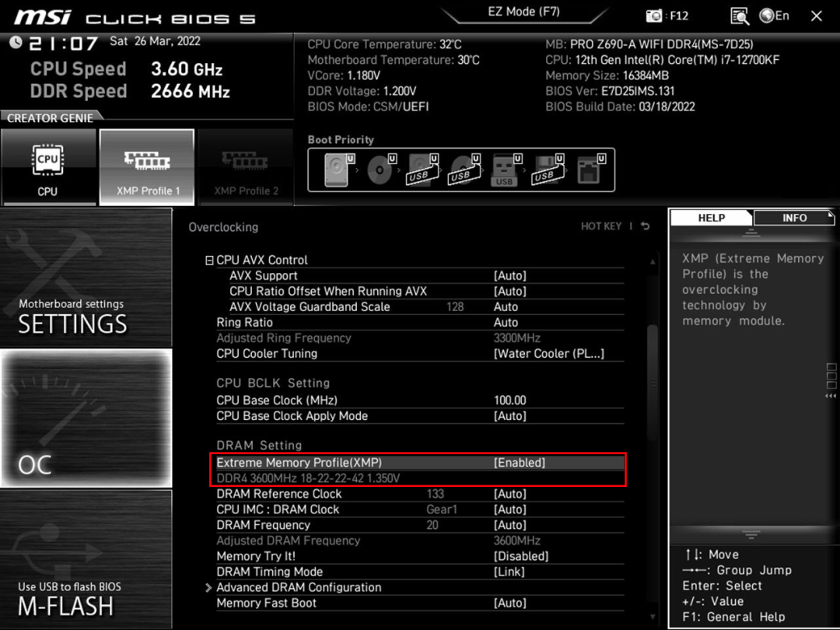Click the DDR Speed 2666 MHz reading
This screenshot has width=840, height=630.
(x=130, y=91)
